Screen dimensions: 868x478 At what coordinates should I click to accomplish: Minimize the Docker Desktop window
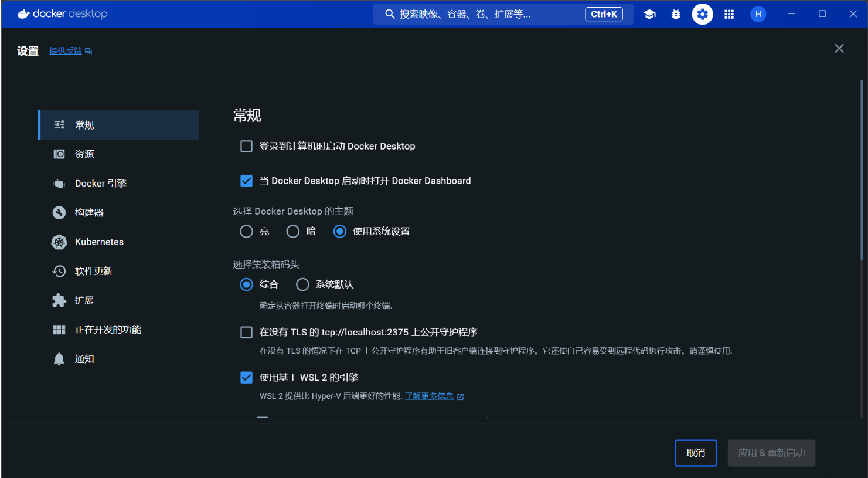[x=792, y=14]
